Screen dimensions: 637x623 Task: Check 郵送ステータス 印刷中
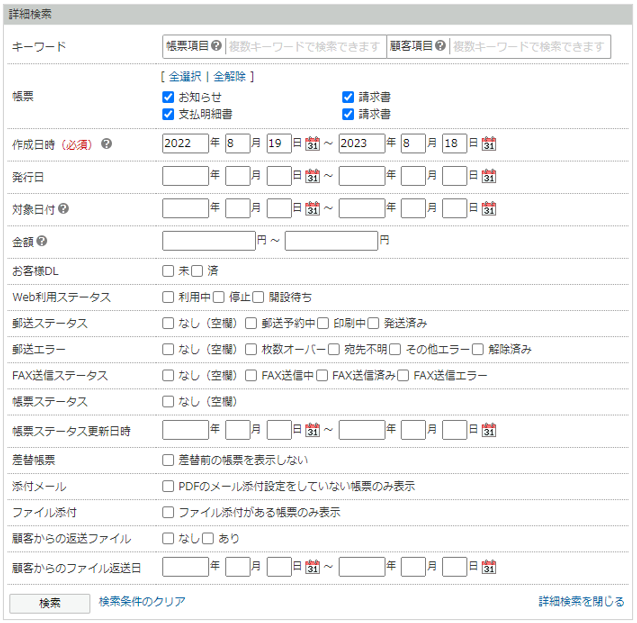[323, 323]
